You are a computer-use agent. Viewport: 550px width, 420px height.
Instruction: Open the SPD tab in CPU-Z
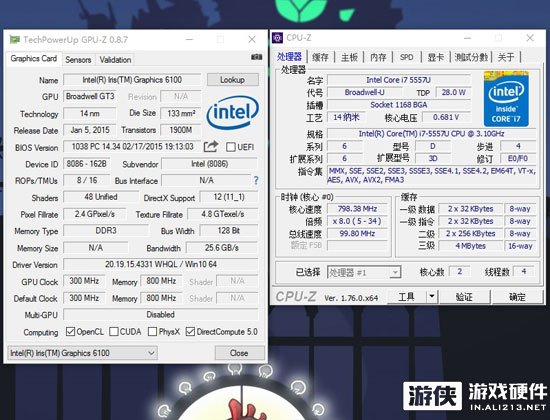407,57
